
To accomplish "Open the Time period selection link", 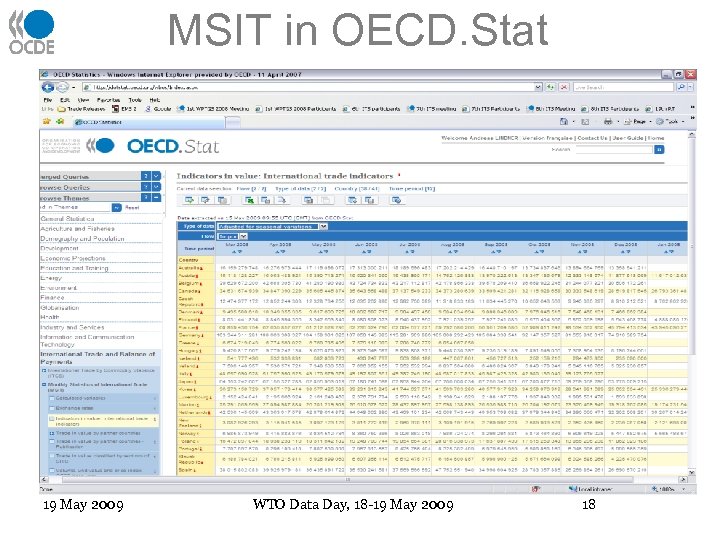I will coord(412,189).
